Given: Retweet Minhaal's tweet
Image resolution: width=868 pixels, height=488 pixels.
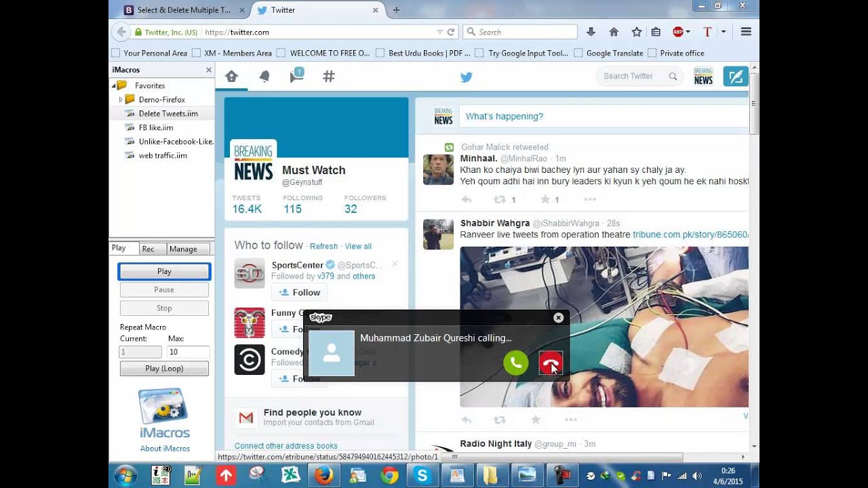Looking at the screenshot, I should coord(500,199).
